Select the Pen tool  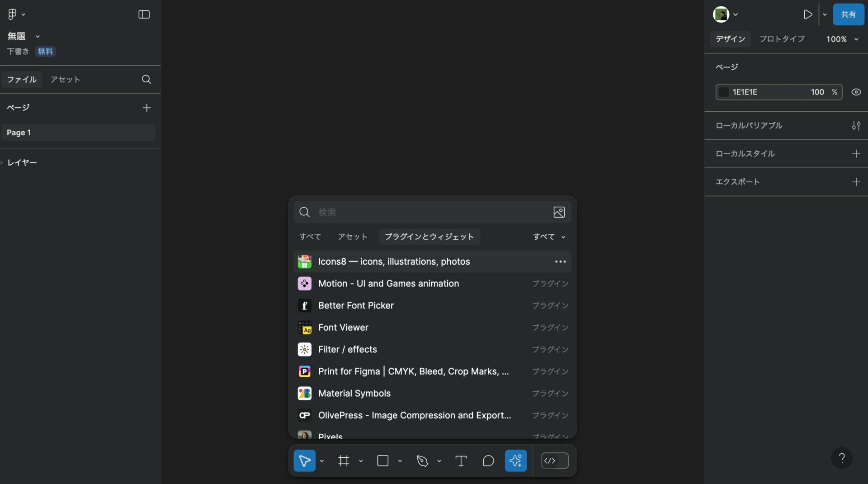point(422,460)
